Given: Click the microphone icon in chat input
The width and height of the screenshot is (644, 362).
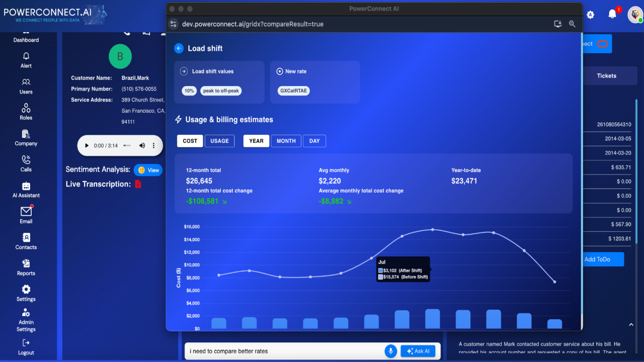Looking at the screenshot, I should [x=390, y=351].
